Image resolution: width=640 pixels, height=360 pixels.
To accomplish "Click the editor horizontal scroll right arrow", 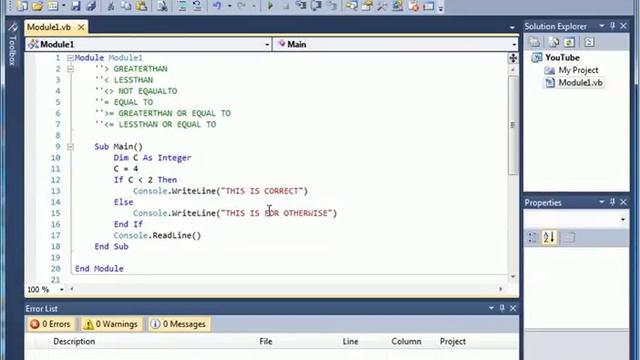I will pyautogui.click(x=501, y=289).
